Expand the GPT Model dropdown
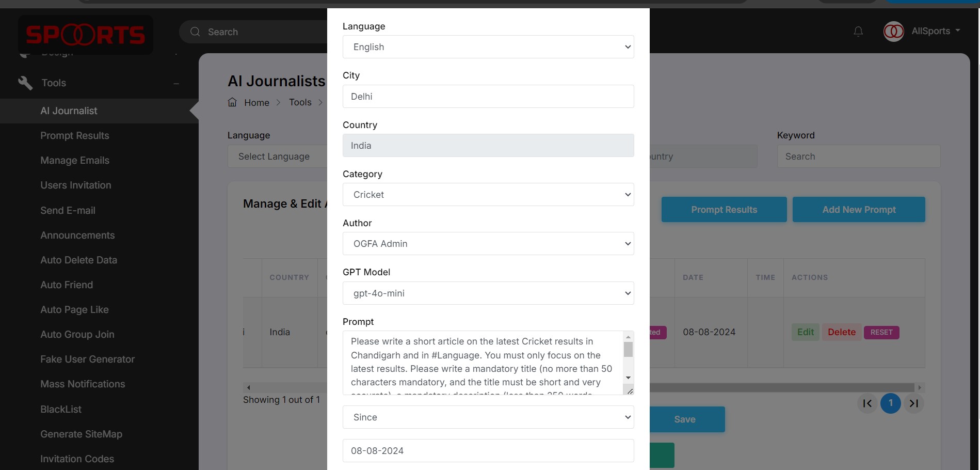The width and height of the screenshot is (980, 470). click(x=488, y=293)
